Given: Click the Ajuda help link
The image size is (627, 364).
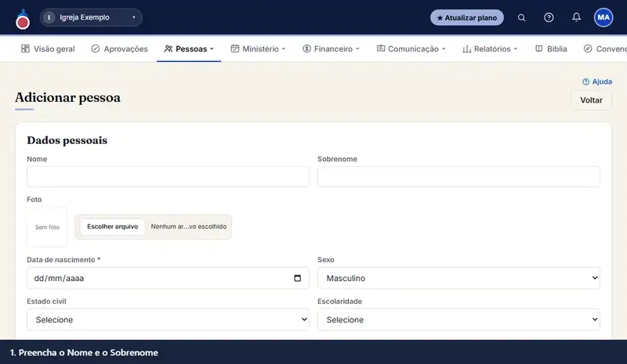Looking at the screenshot, I should pyautogui.click(x=597, y=81).
